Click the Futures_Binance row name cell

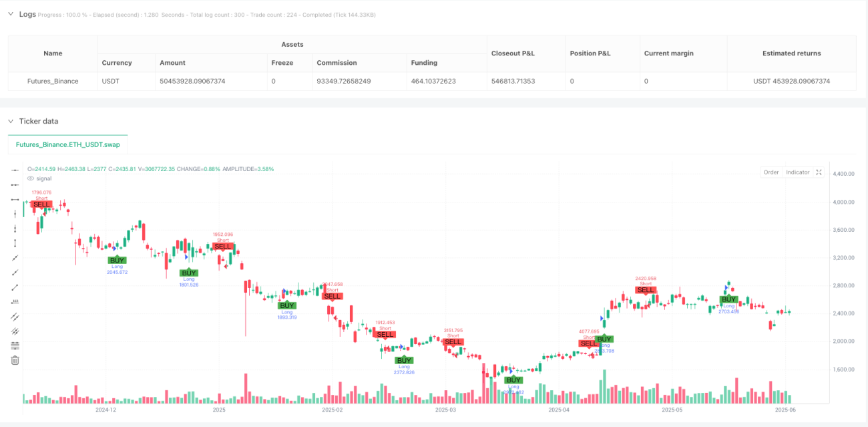53,81
